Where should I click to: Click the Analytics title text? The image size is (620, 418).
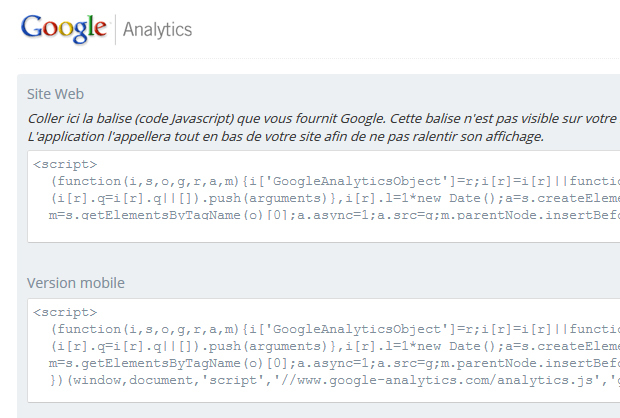click(x=157, y=29)
